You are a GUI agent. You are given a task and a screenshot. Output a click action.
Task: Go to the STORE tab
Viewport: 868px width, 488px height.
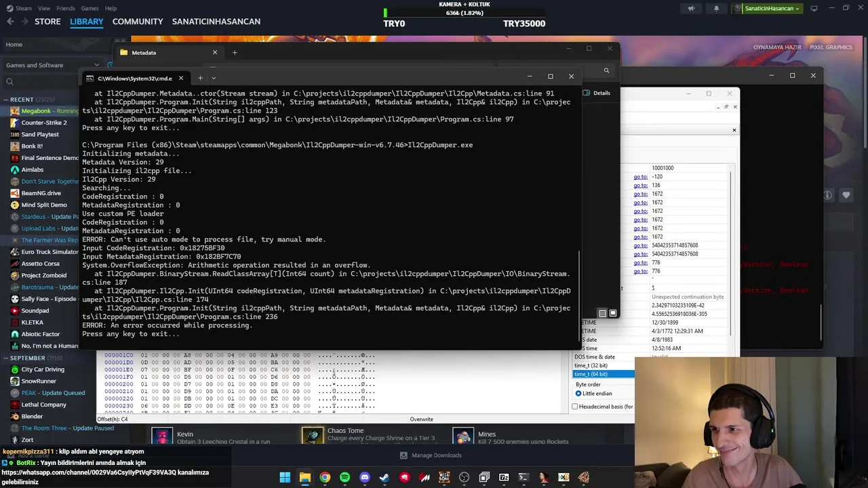tap(47, 22)
